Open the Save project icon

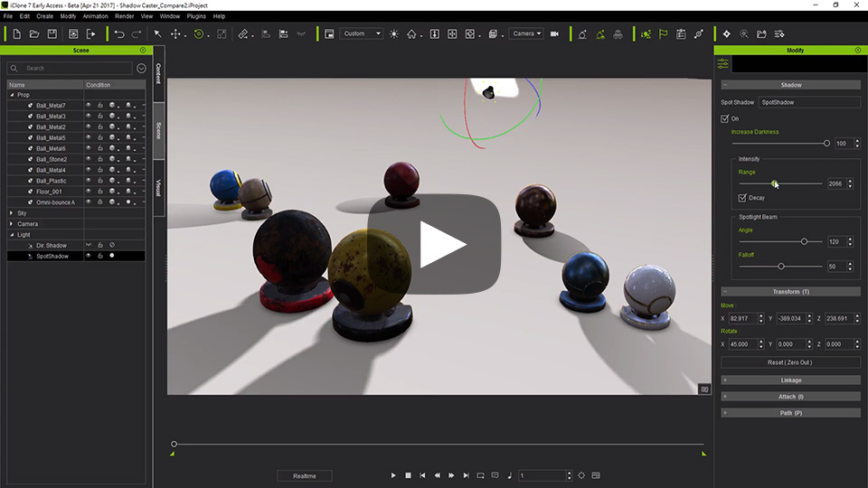[52, 34]
